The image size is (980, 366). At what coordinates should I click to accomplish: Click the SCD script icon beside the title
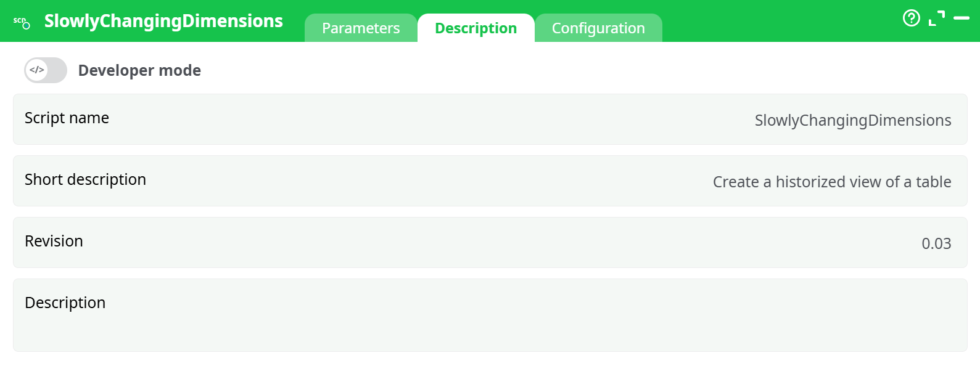click(x=22, y=23)
